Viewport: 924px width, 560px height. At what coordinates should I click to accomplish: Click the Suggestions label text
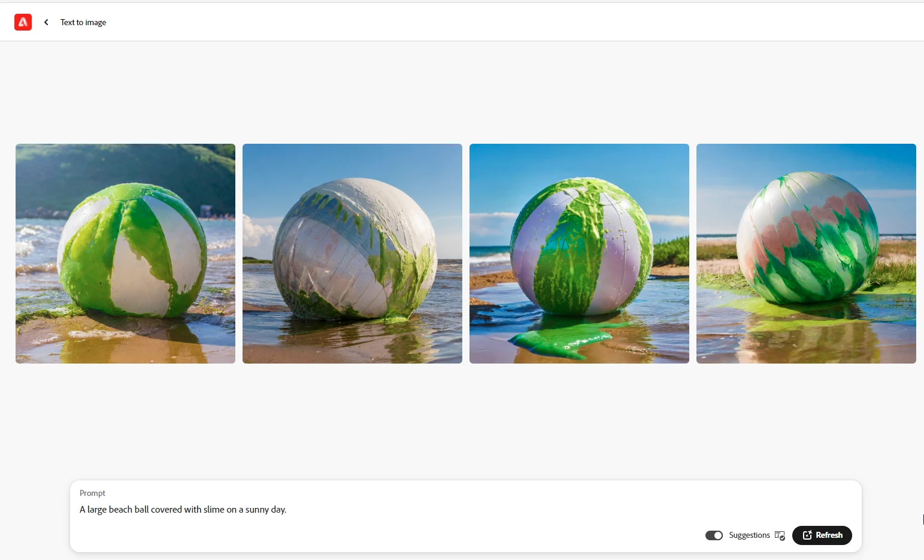[x=749, y=535]
